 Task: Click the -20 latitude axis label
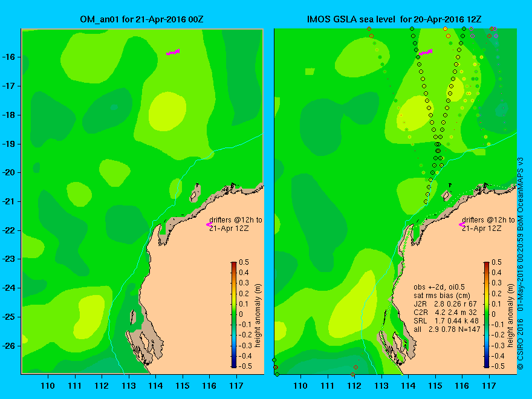pos(7,173)
